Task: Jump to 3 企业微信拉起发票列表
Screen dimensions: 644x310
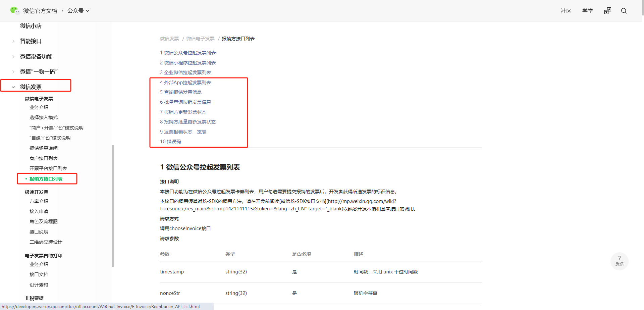Action: (x=185, y=72)
